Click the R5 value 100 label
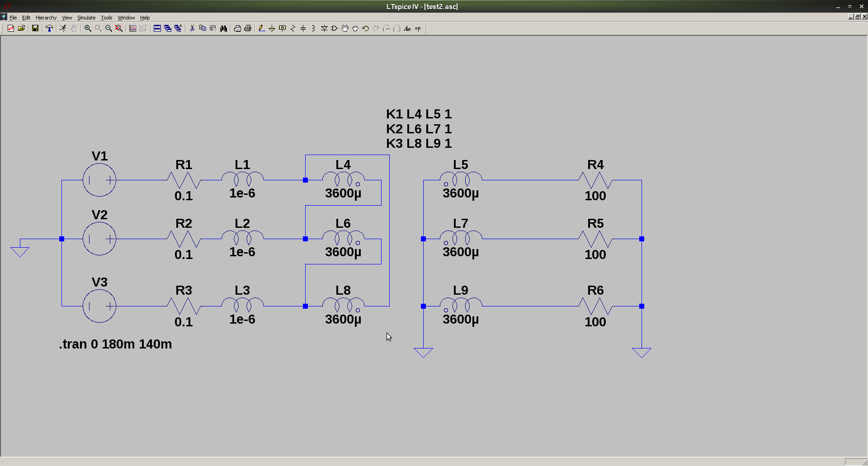This screenshot has width=868, height=466. pyautogui.click(x=595, y=255)
